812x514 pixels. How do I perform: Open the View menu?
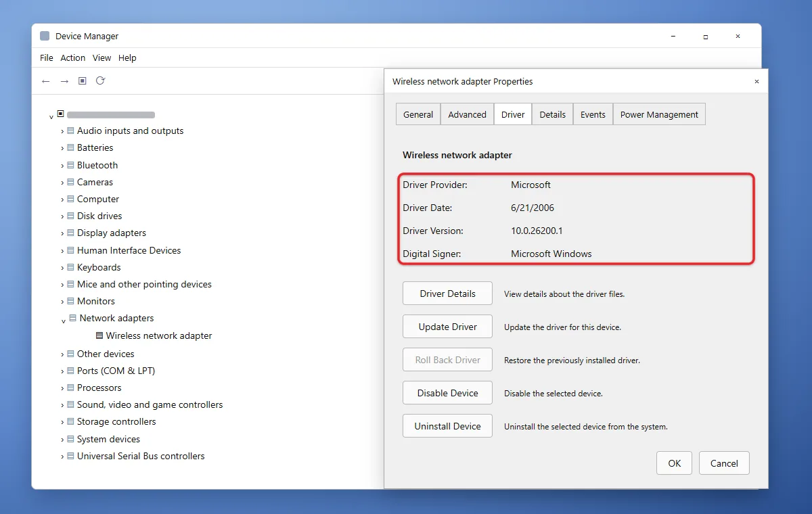tap(101, 58)
